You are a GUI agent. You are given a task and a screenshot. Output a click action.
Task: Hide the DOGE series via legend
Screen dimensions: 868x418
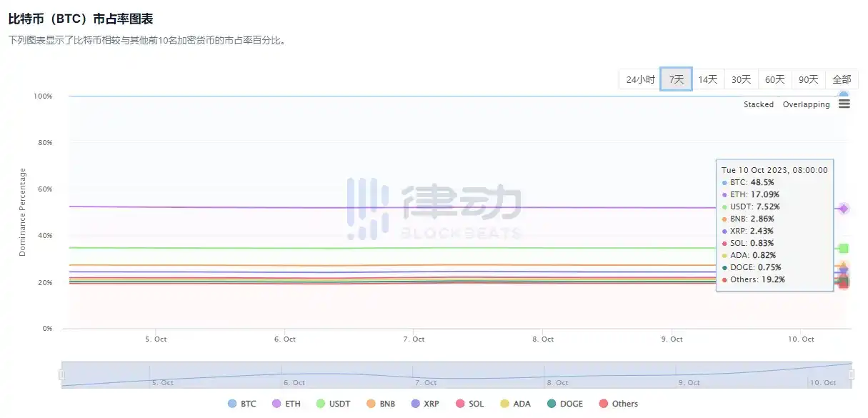click(x=564, y=404)
